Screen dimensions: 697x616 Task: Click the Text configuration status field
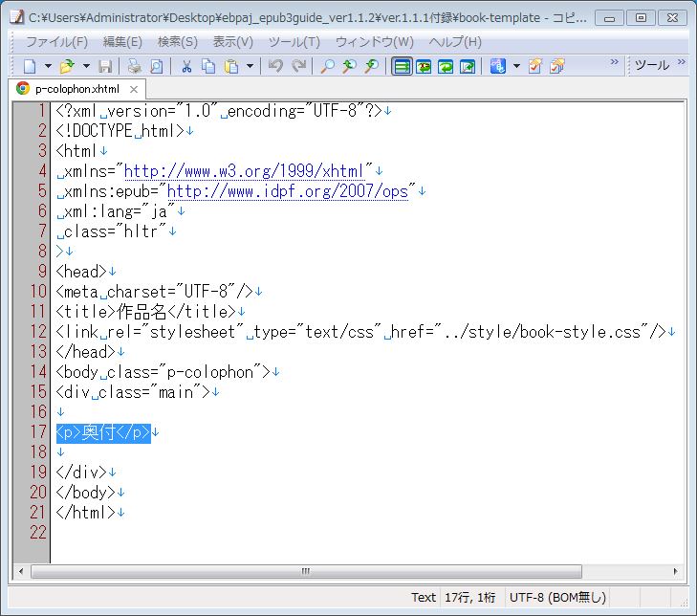pyautogui.click(x=424, y=597)
